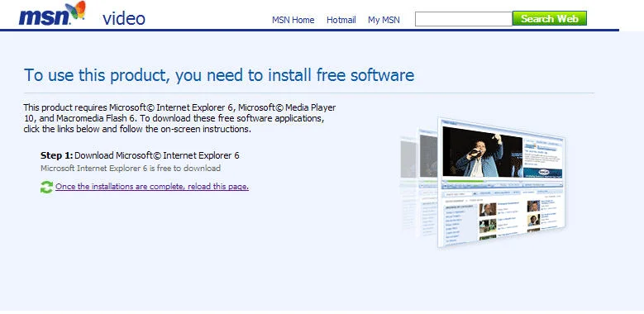Open the My MSN link
The width and height of the screenshot is (644, 314).
tap(384, 20)
